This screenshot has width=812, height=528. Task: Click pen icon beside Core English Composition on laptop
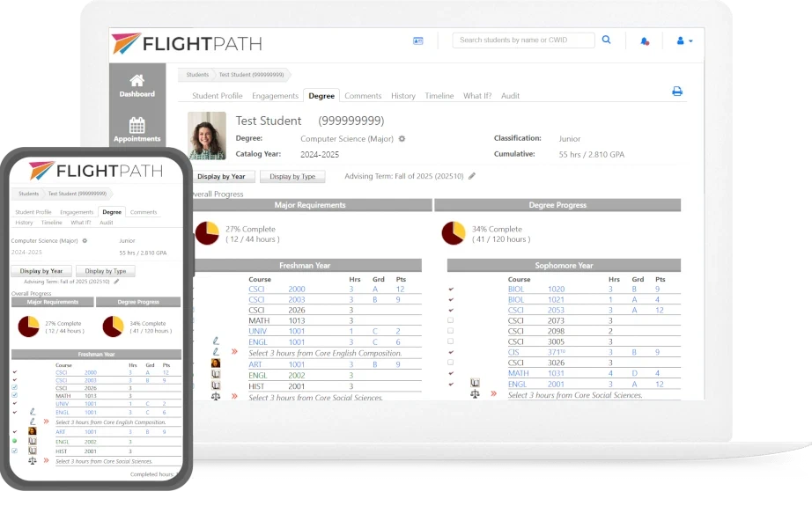point(216,352)
